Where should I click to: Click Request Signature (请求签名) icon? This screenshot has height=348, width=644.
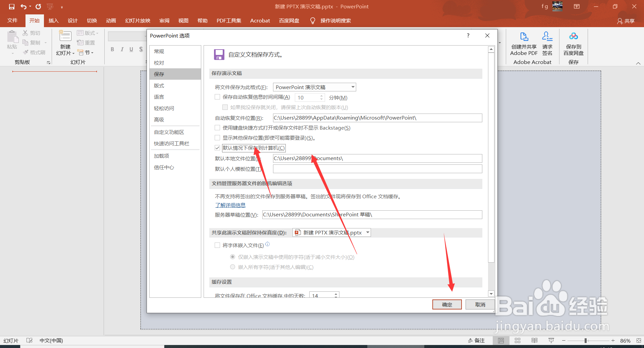pos(547,37)
